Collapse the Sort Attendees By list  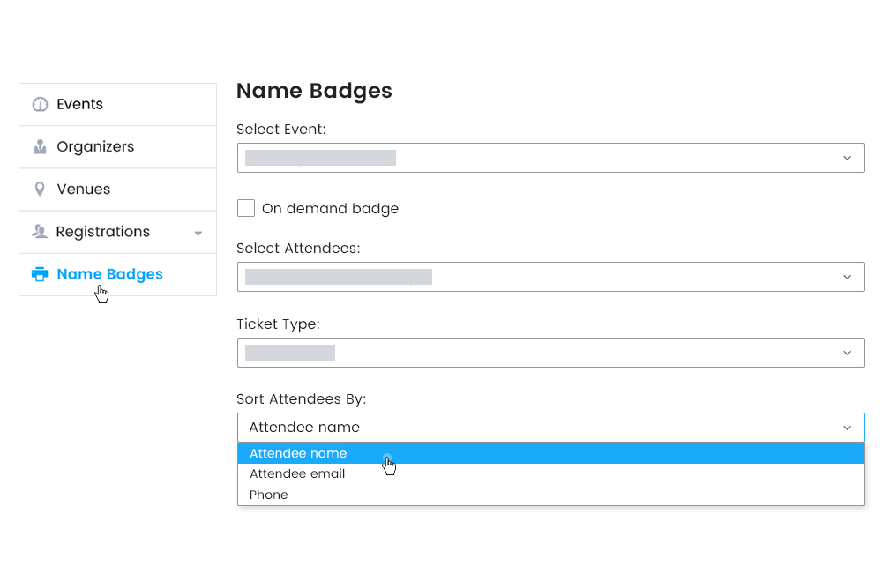(849, 428)
